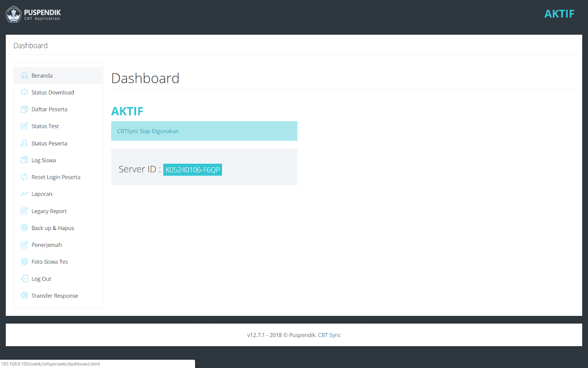Click the Status Download cloud icon
This screenshot has height=368, width=588.
(x=24, y=92)
